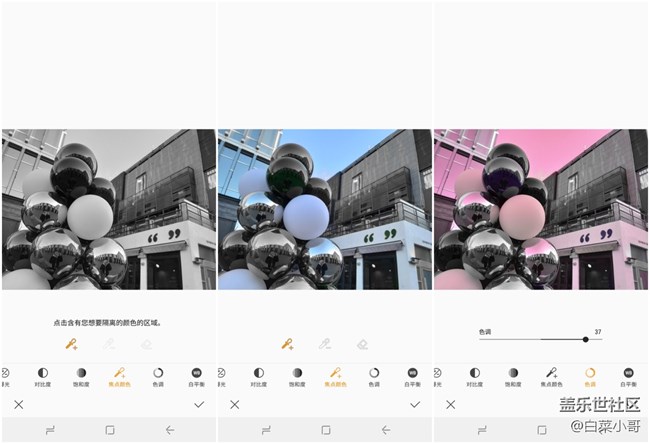Select spot color (焦点颜色) in the right screen
Screen dimensions: 650x444
pyautogui.click(x=551, y=373)
